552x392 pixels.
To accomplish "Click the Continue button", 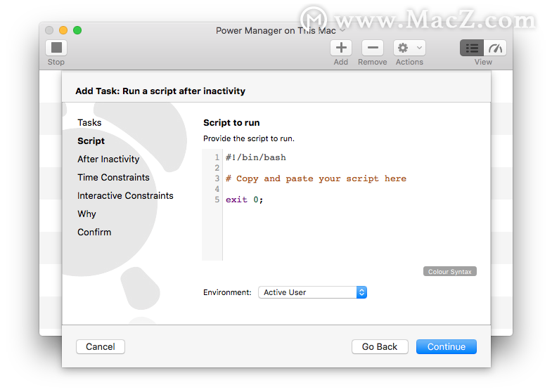I will (x=447, y=346).
